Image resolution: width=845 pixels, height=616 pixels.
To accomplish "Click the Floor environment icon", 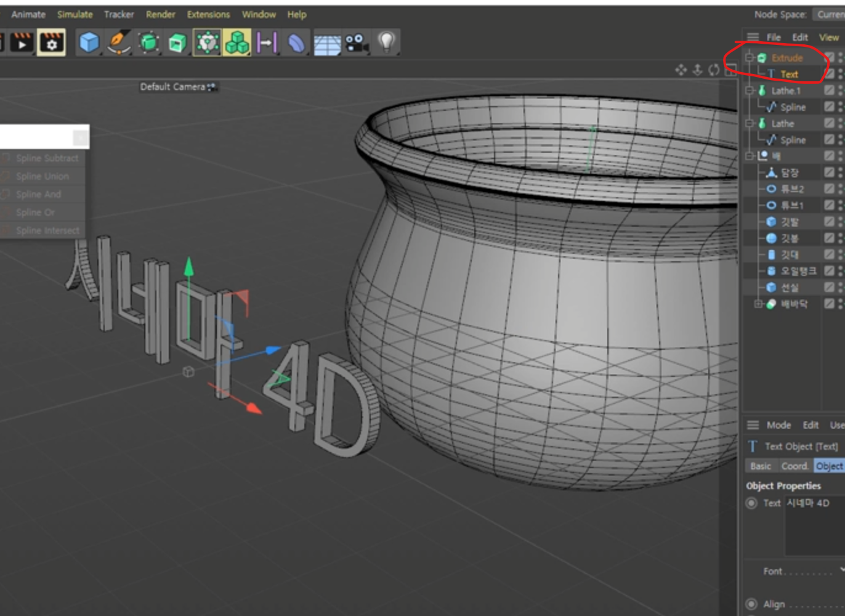I will (x=327, y=43).
